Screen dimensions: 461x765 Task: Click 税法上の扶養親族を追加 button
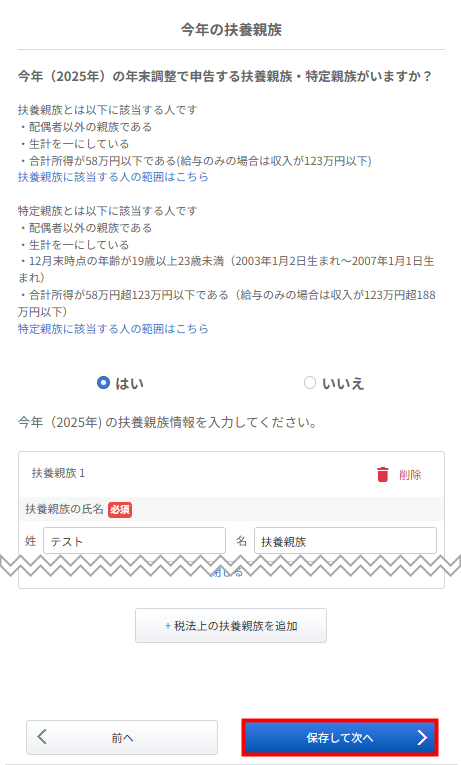click(231, 625)
